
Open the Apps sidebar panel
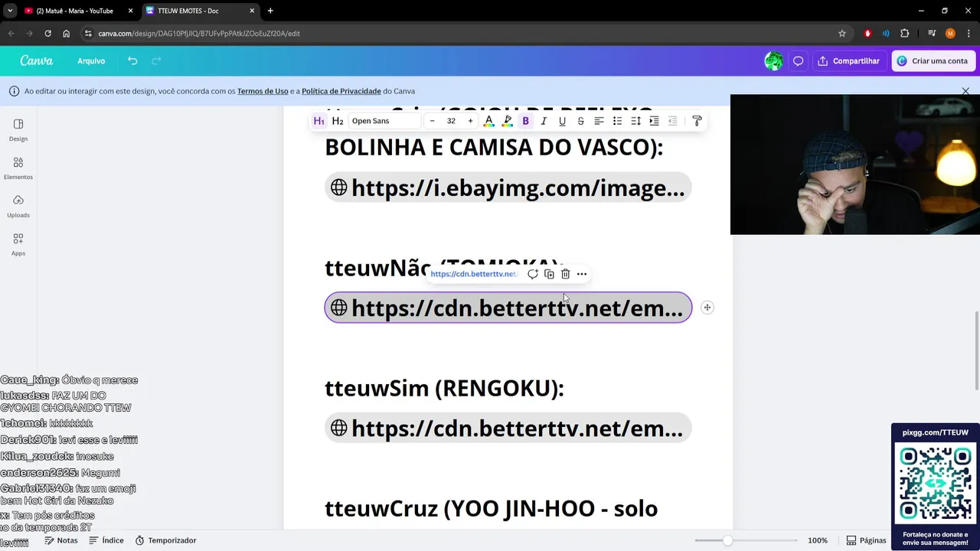[x=18, y=245]
